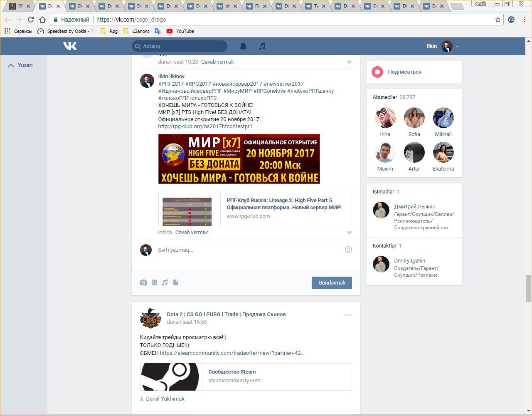Attach a photo with camera icon

tap(143, 282)
